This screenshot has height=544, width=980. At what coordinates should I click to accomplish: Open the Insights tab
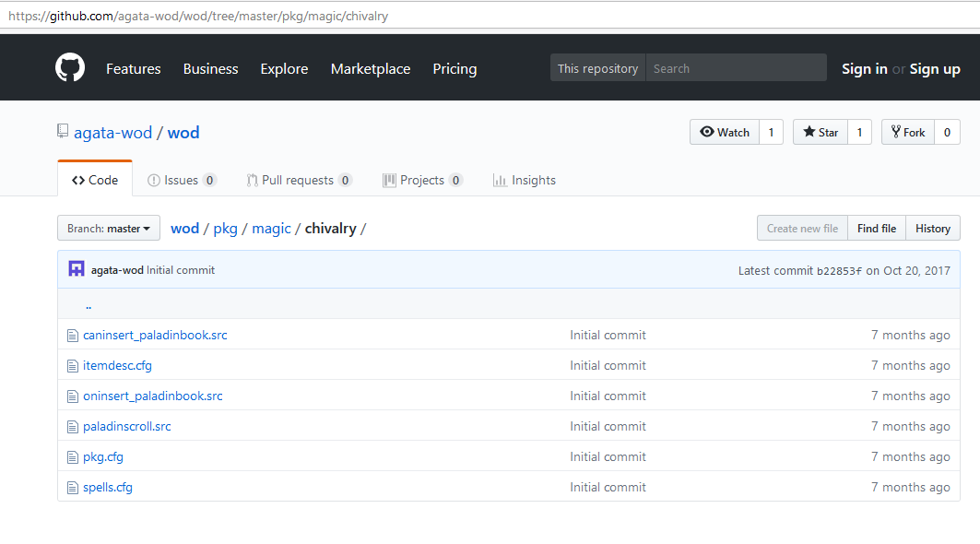525,180
